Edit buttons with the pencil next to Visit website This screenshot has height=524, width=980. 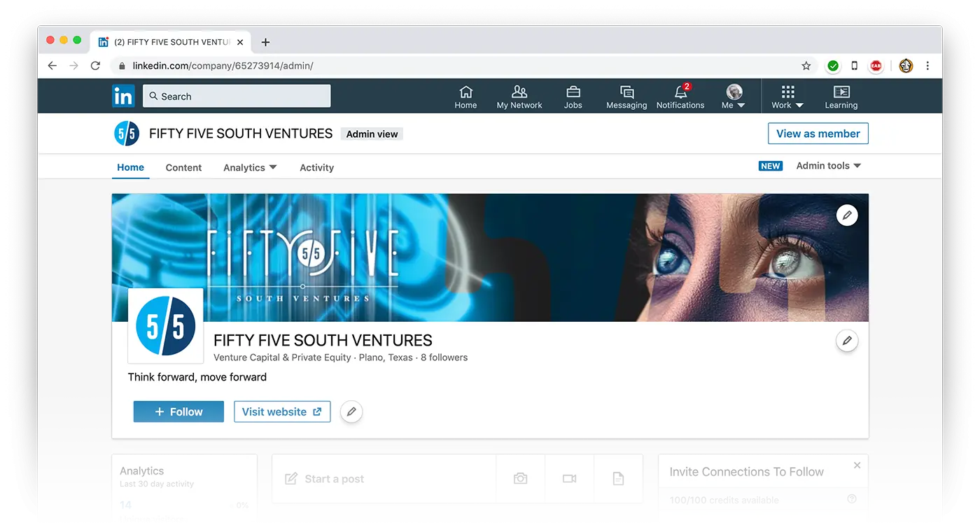pyautogui.click(x=351, y=411)
